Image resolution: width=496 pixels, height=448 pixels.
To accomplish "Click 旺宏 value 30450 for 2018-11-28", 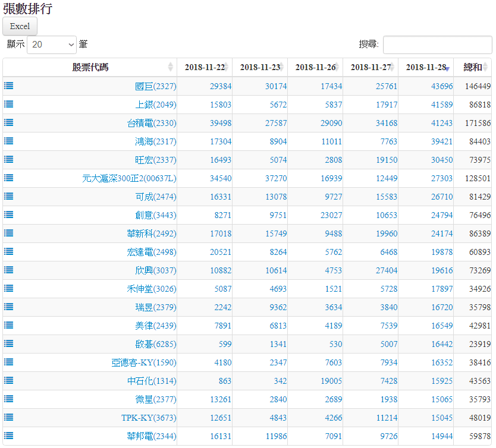I will [441, 160].
